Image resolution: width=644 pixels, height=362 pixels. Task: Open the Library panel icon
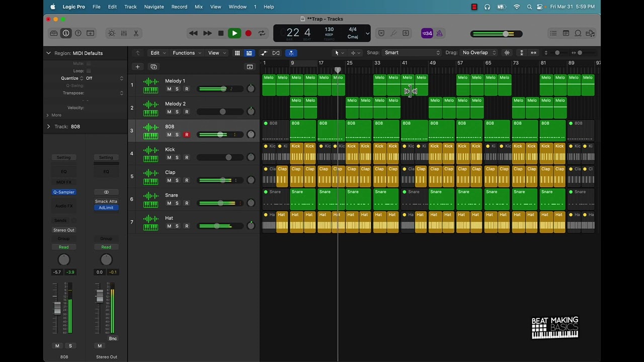[x=53, y=33]
